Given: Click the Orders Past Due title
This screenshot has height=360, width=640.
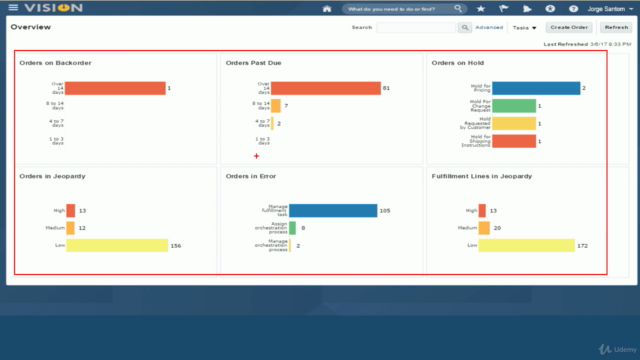Looking at the screenshot, I should (x=253, y=63).
